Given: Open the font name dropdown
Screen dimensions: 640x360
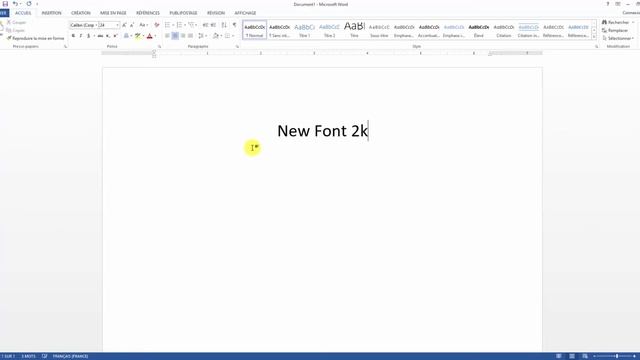Looking at the screenshot, I should 96,25.
